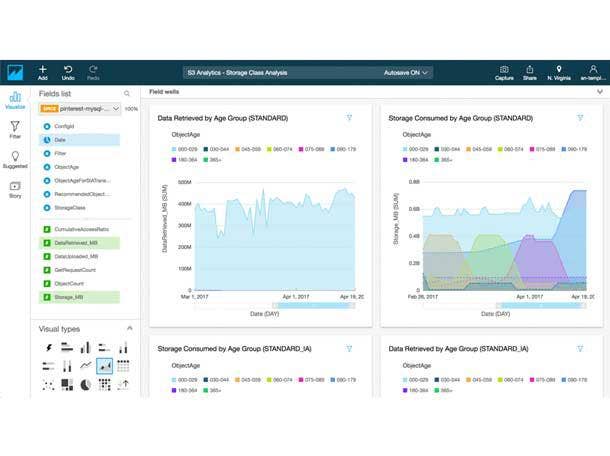
Task: Open the pinterest-mysql dataset dropdown
Action: [80, 108]
